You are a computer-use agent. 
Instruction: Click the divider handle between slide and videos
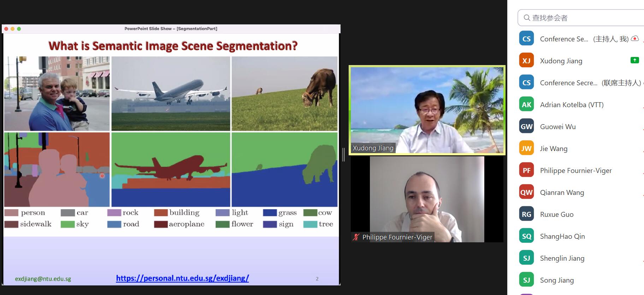(343, 155)
